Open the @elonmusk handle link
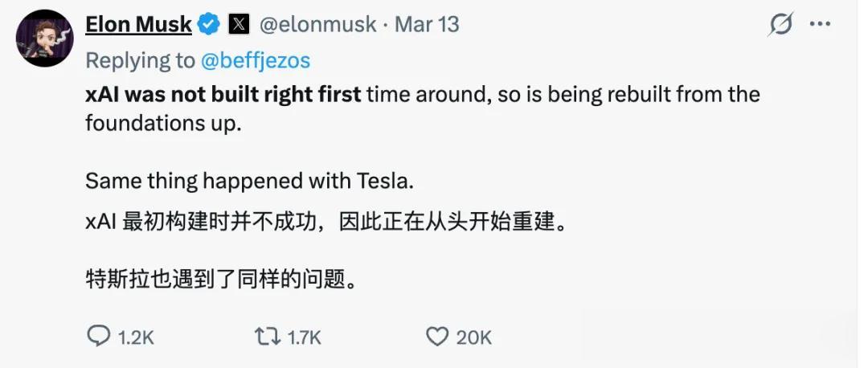The image size is (868, 368). [317, 25]
